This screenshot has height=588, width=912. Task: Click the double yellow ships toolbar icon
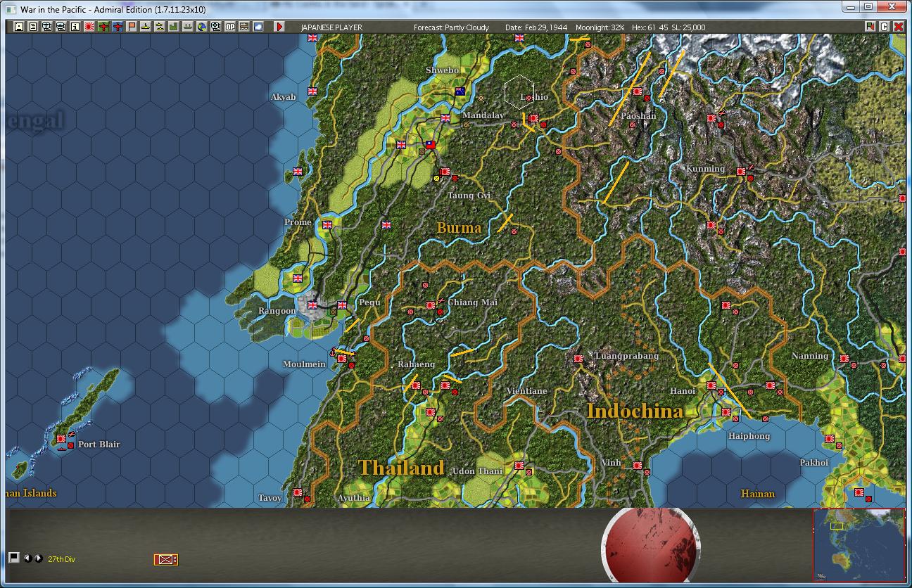click(x=160, y=27)
